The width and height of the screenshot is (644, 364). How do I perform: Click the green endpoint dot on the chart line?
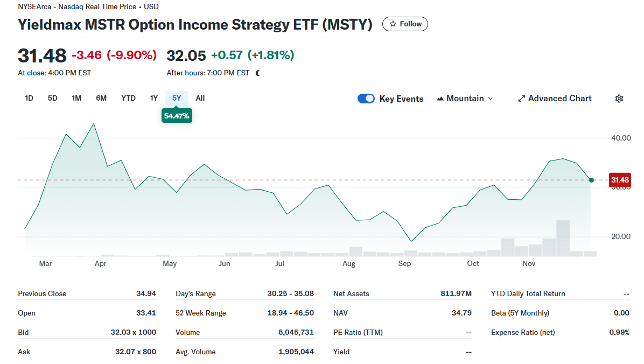coord(591,180)
